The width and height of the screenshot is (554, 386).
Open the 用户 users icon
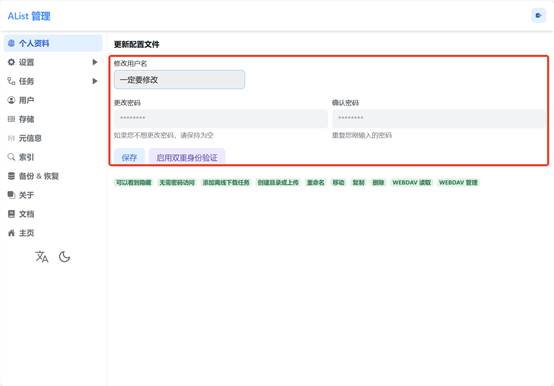[11, 100]
